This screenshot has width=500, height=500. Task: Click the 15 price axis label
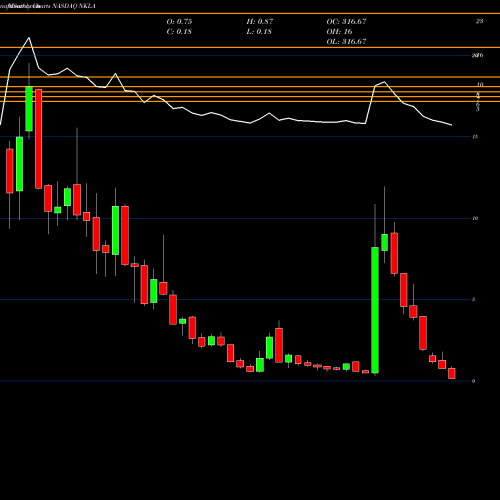pos(475,137)
